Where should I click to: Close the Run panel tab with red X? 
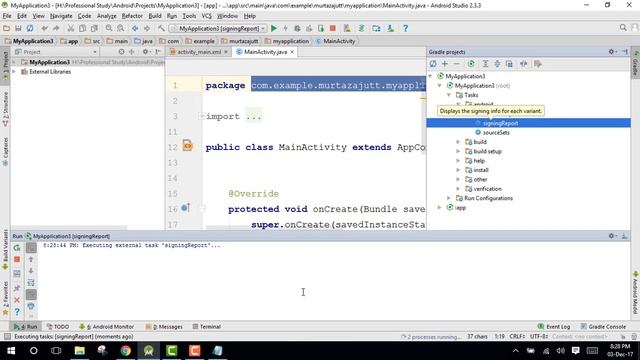pos(17,300)
